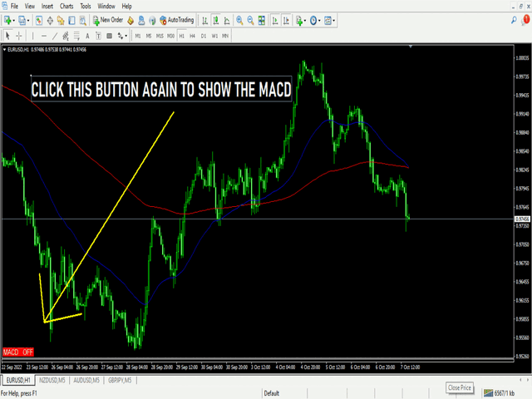Select the MN monthly timeframe button
Viewport: 532px width, 399px height.
coord(225,36)
